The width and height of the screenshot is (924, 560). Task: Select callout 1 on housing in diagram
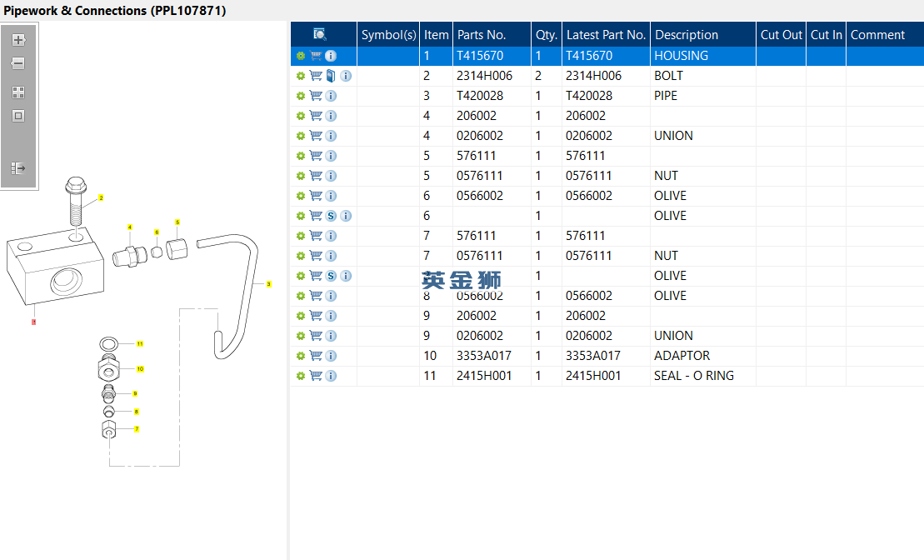pos(33,322)
